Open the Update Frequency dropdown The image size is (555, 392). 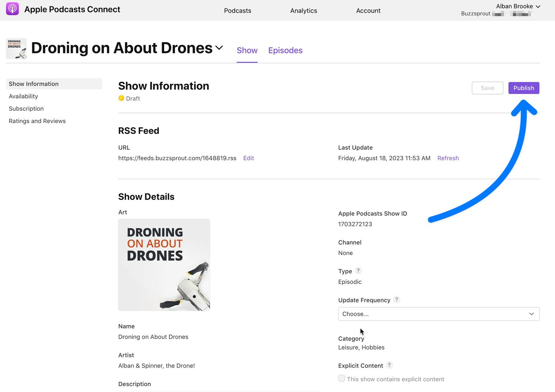(x=438, y=314)
